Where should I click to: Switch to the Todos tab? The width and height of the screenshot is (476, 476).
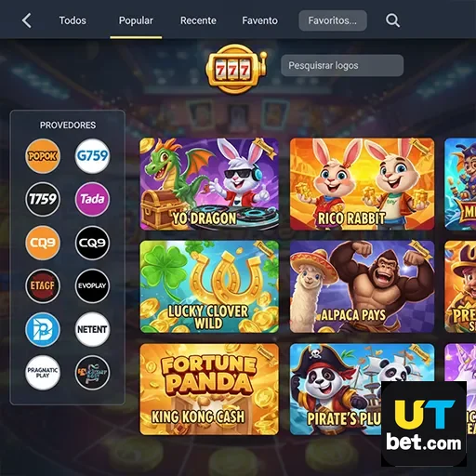pyautogui.click(x=73, y=20)
